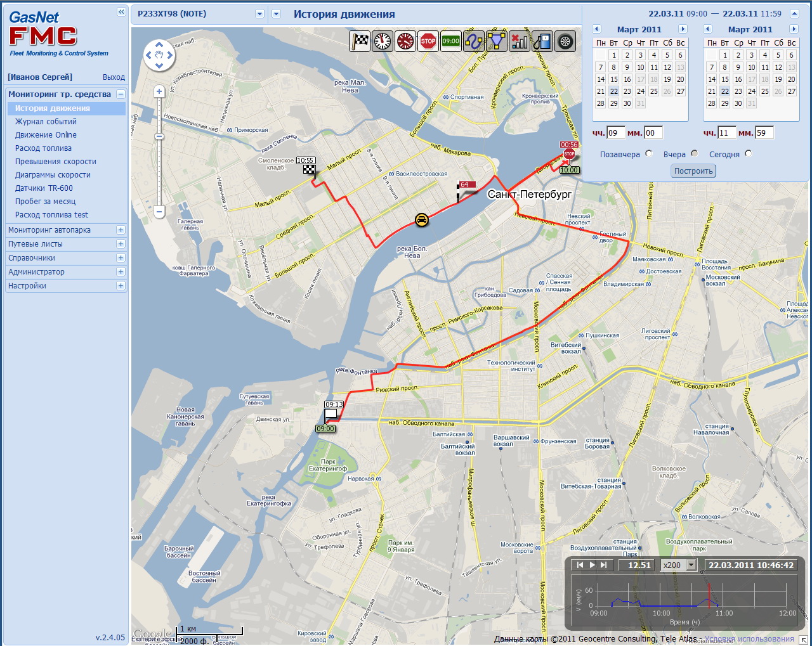812x646 pixels.
Task: Open the vehicle P233XT98 dropdown
Action: 259,14
